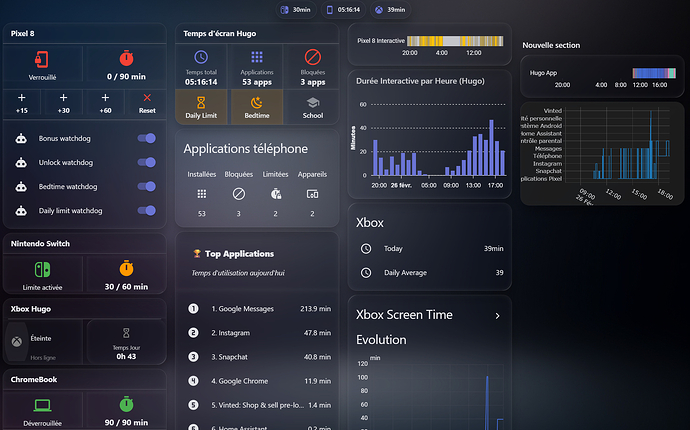Activate the Bedtime mode tile

(257, 107)
